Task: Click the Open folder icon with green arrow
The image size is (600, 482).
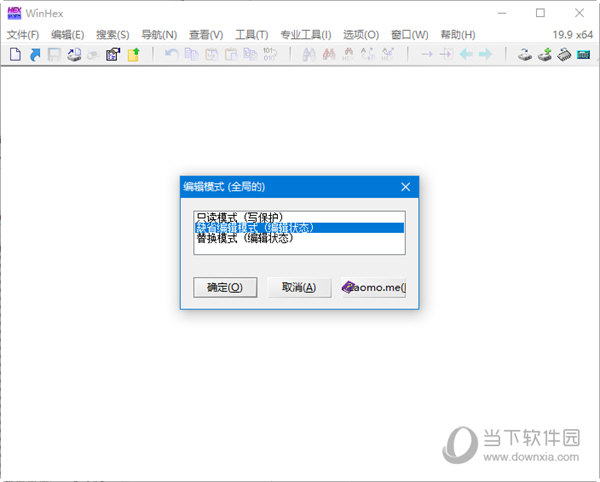Action: point(134,54)
